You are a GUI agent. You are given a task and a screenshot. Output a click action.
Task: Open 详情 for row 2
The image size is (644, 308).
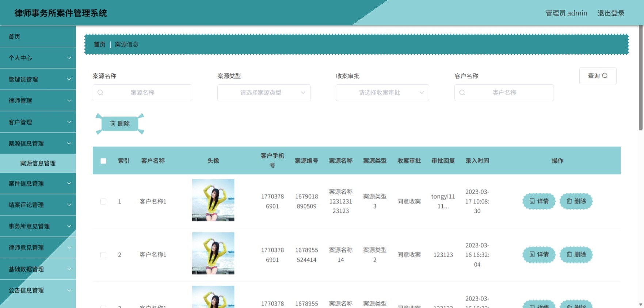tap(539, 254)
